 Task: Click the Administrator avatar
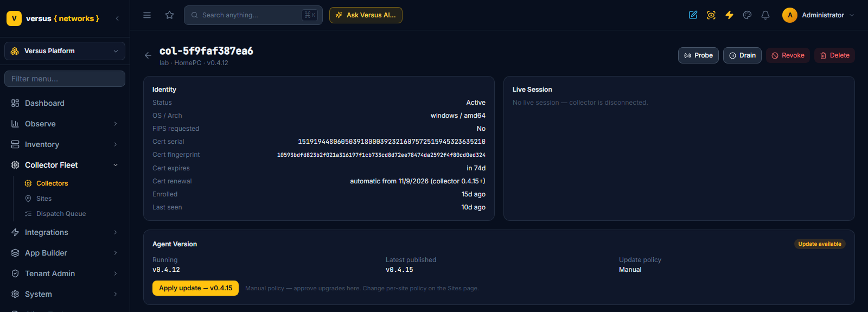tap(790, 15)
